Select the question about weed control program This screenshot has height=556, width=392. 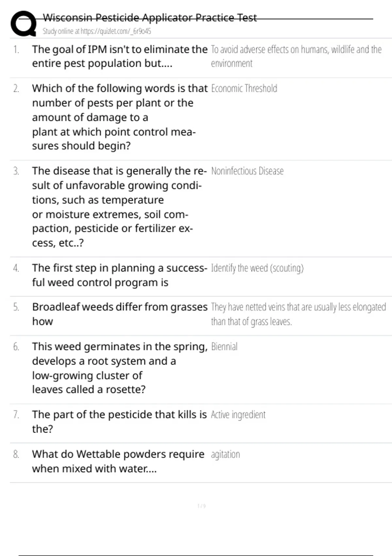(120, 275)
